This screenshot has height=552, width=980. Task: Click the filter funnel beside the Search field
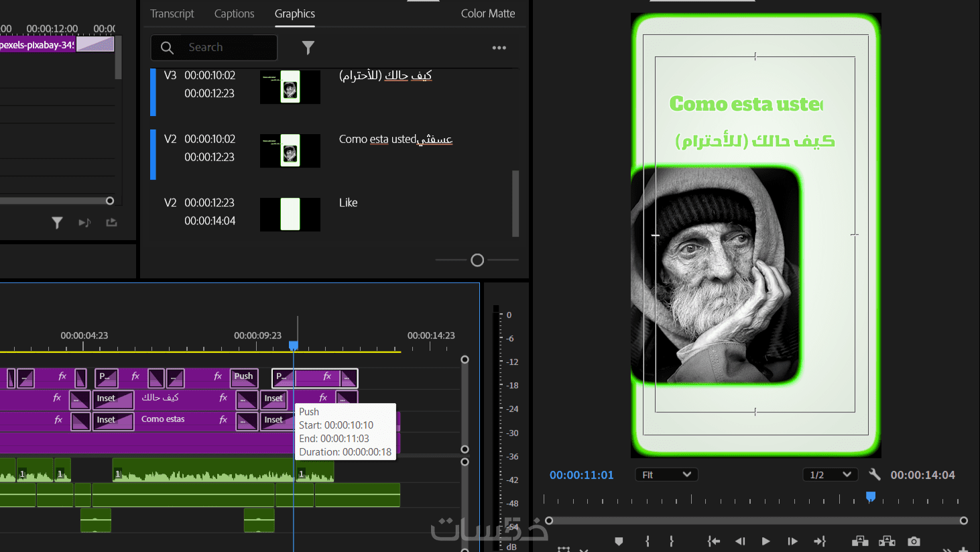[308, 48]
